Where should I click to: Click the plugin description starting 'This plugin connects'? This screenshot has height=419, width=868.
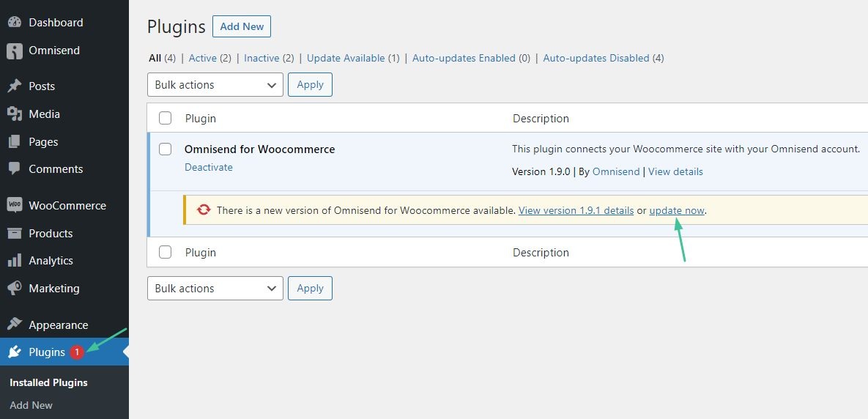pyautogui.click(x=686, y=149)
